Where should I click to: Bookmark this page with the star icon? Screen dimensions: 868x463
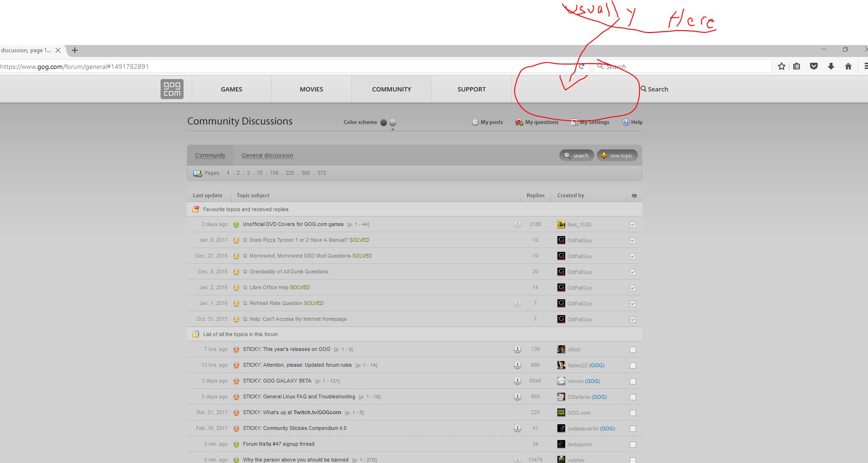[x=782, y=67]
